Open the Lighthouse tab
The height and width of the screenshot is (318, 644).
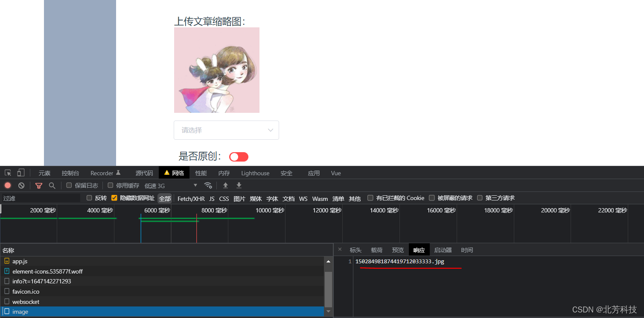[x=255, y=173]
